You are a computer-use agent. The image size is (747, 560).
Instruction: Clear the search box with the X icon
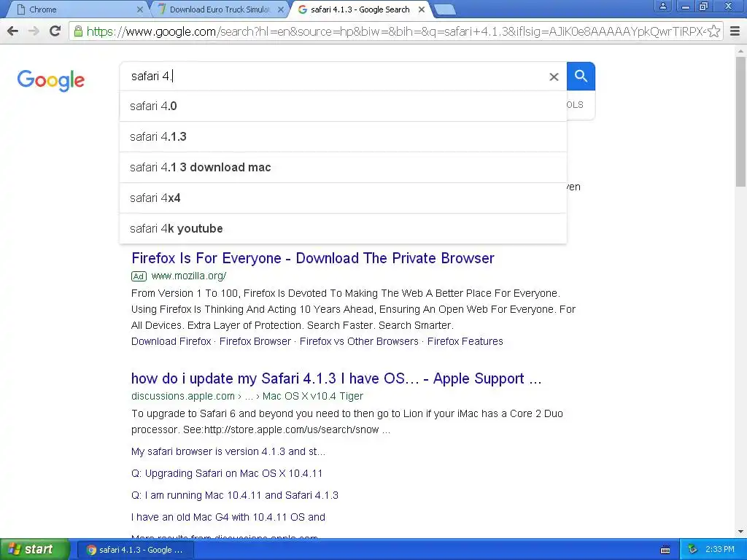coord(554,77)
